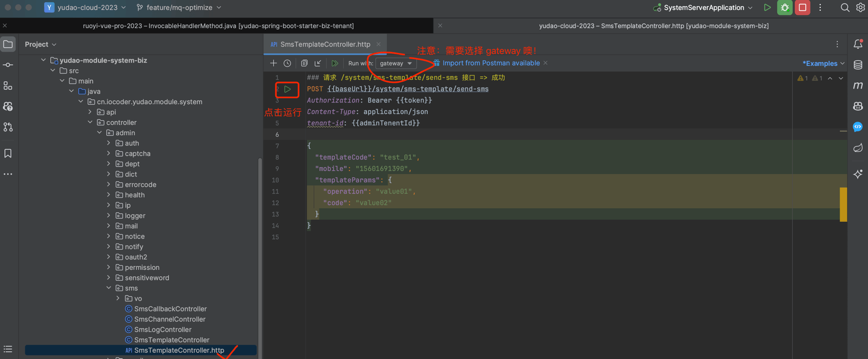The image size is (868, 359).
Task: Dismiss the Import from Postman banner
Action: coord(545,63)
